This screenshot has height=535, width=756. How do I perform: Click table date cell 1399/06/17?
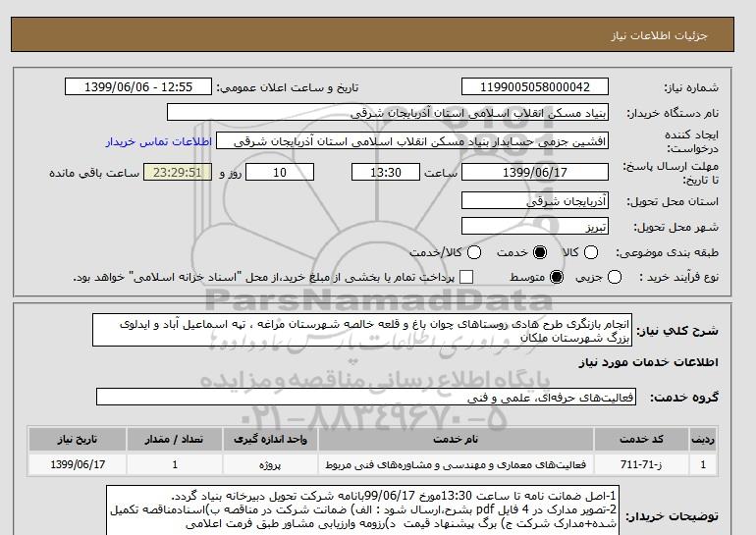point(78,464)
